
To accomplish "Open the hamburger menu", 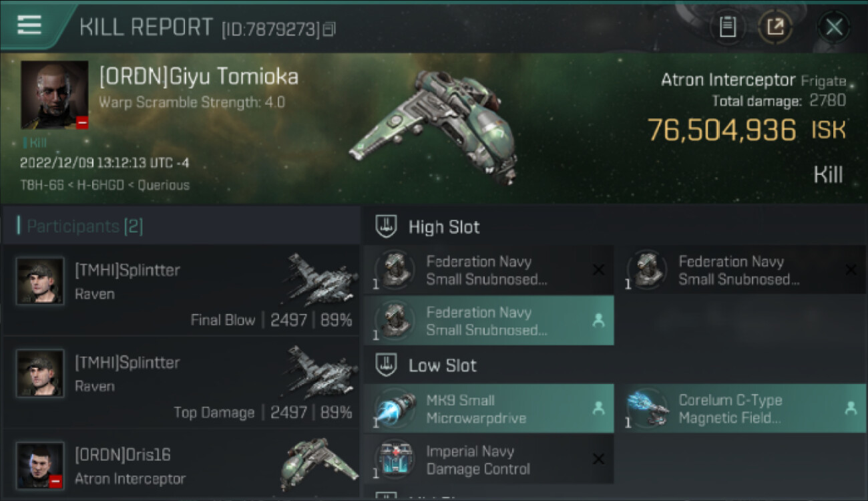I will click(29, 25).
